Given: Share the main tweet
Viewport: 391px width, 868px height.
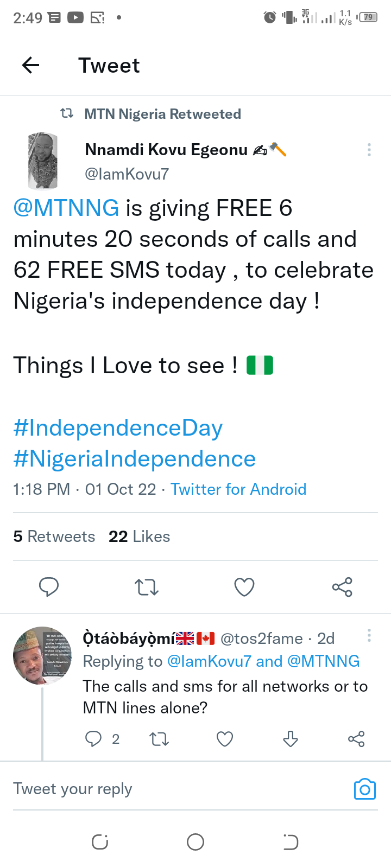Looking at the screenshot, I should click(342, 587).
